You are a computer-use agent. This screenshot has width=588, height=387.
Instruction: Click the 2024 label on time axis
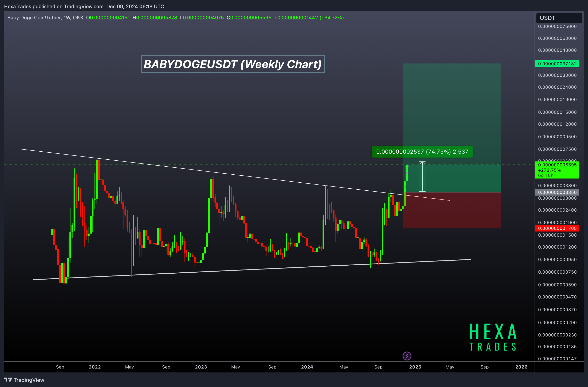pos(307,367)
